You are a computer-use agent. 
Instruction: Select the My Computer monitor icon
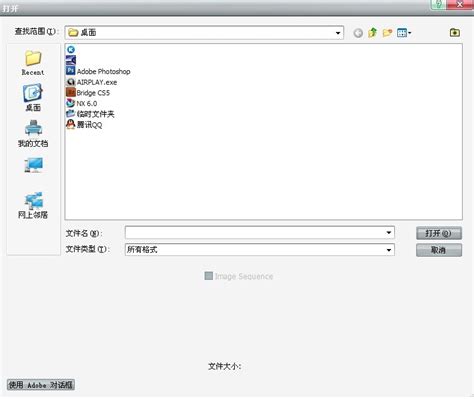pos(33,165)
